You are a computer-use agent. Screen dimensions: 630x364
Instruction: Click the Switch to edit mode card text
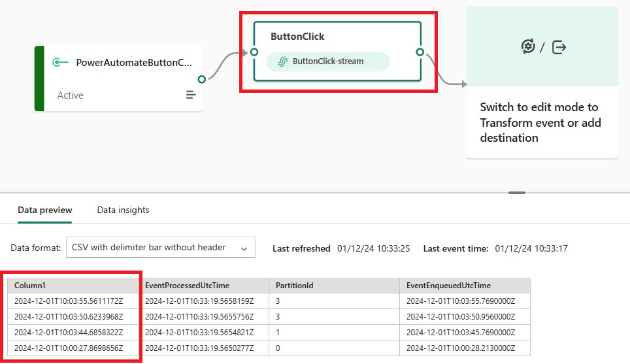click(x=540, y=122)
